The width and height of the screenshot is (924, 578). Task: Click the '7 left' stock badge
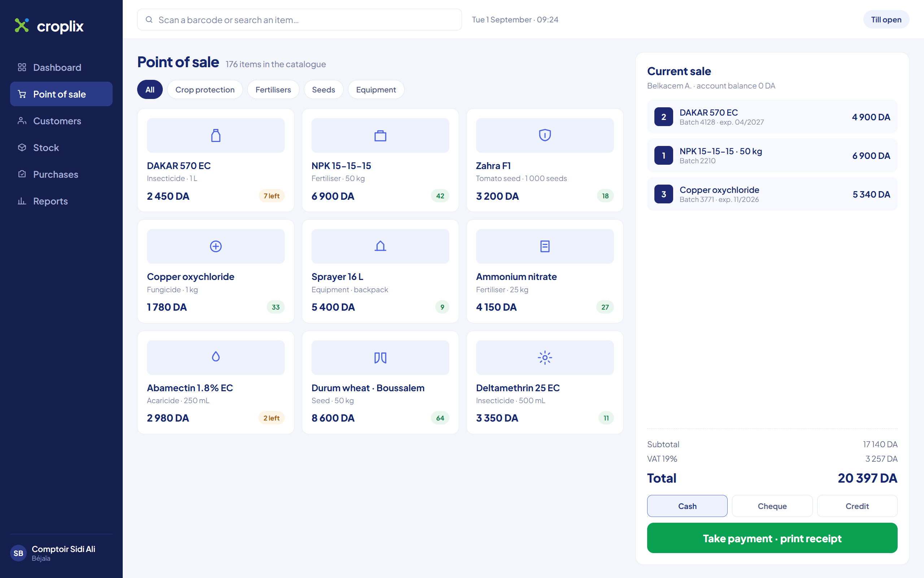tap(271, 196)
